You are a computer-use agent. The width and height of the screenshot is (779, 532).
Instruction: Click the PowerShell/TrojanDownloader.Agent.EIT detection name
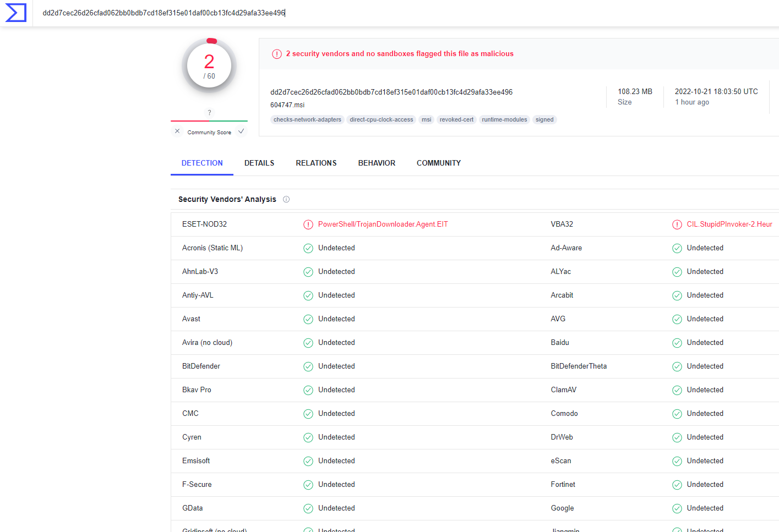point(383,224)
